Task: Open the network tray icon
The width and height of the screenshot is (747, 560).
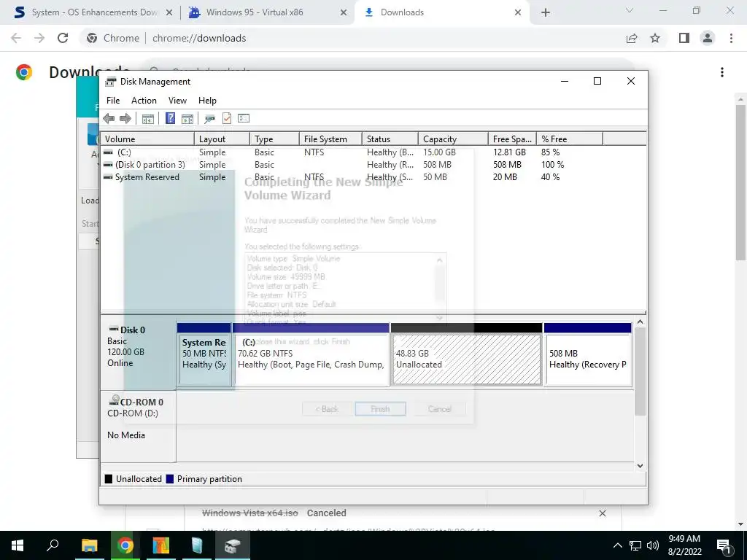Action: [635, 545]
